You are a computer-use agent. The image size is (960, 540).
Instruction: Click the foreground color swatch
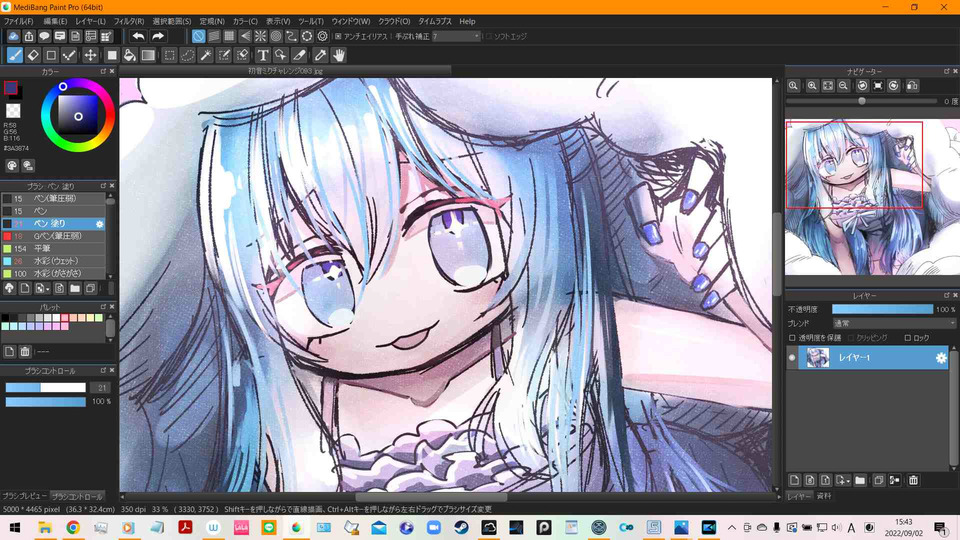[10, 88]
